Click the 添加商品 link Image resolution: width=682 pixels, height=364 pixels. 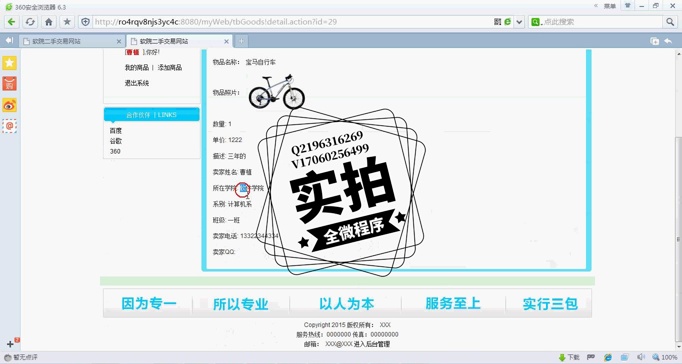[170, 67]
